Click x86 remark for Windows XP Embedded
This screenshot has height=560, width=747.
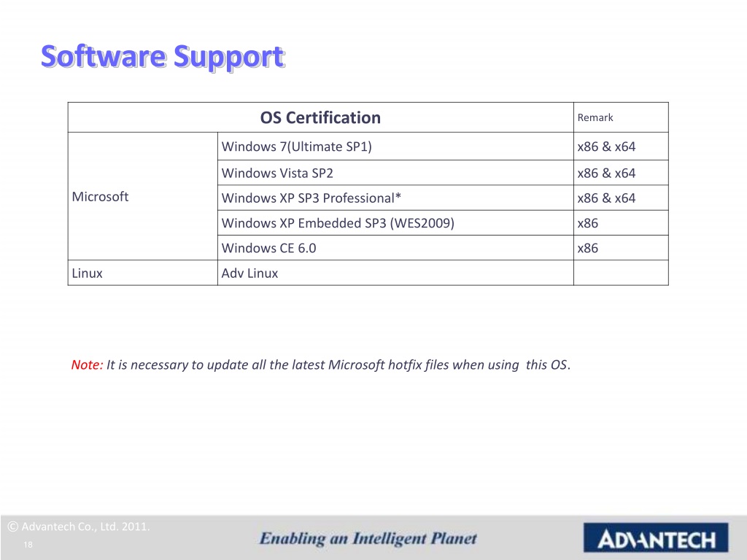tap(621, 223)
